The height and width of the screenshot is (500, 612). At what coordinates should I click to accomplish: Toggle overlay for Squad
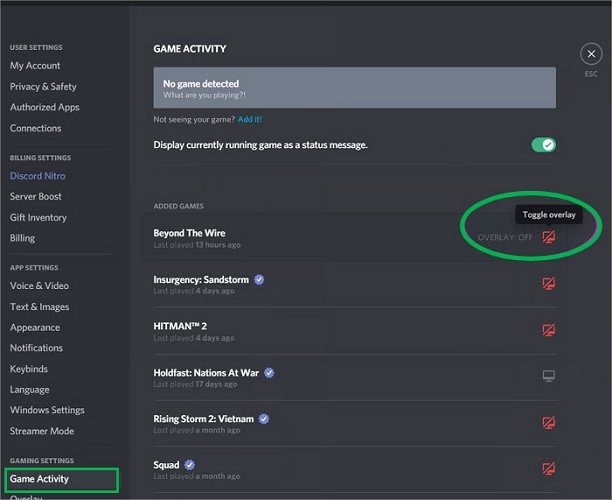click(549, 468)
